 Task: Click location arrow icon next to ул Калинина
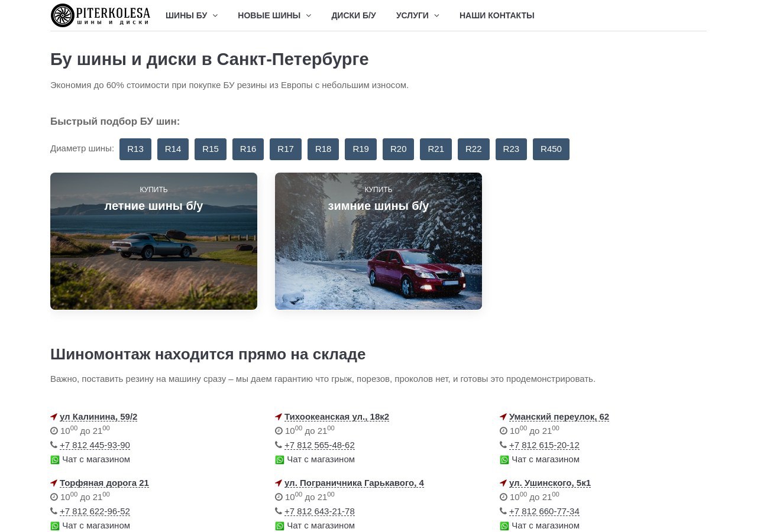point(54,417)
